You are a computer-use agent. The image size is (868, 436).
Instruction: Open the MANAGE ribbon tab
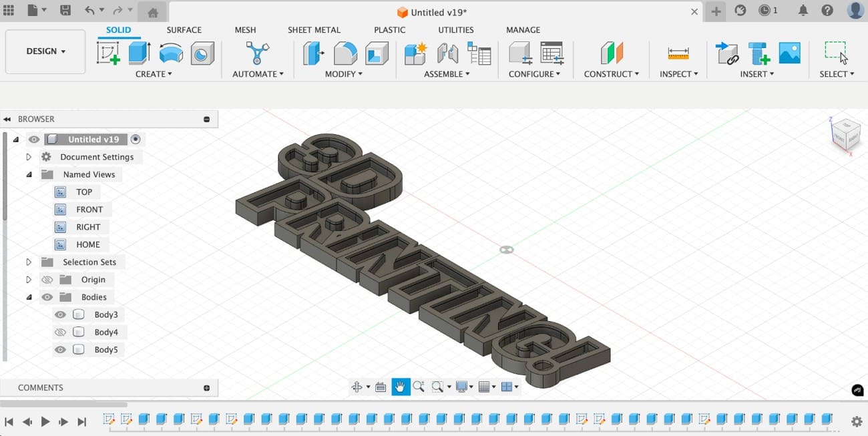[x=523, y=29]
